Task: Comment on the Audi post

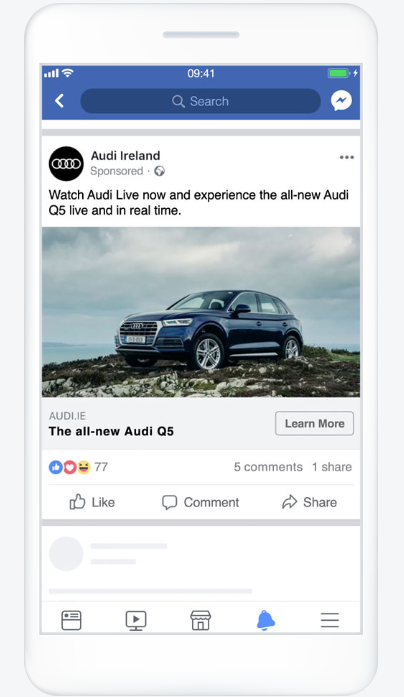Action: [200, 502]
